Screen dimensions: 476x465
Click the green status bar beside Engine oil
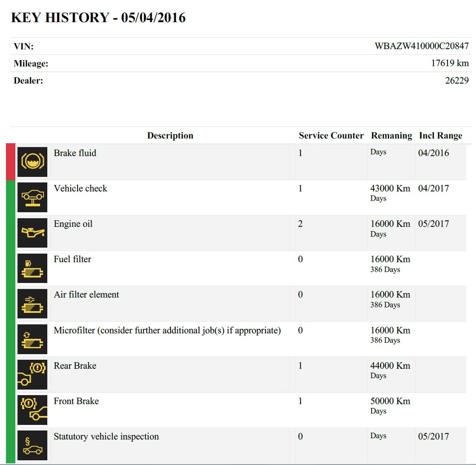point(11,233)
